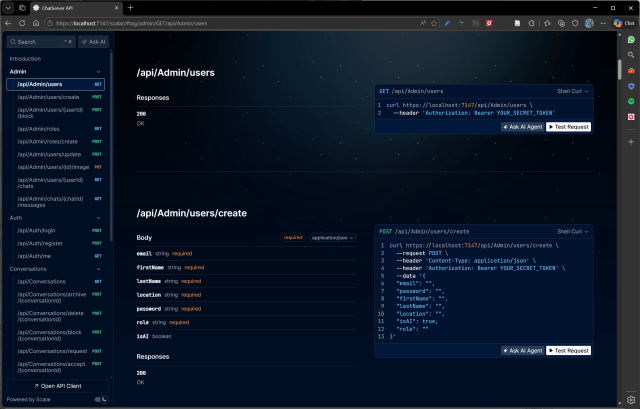Viewport: 640px width, 409px height.
Task: Select the /api/Admin/users/create POST endpoint
Action: [x=56, y=97]
